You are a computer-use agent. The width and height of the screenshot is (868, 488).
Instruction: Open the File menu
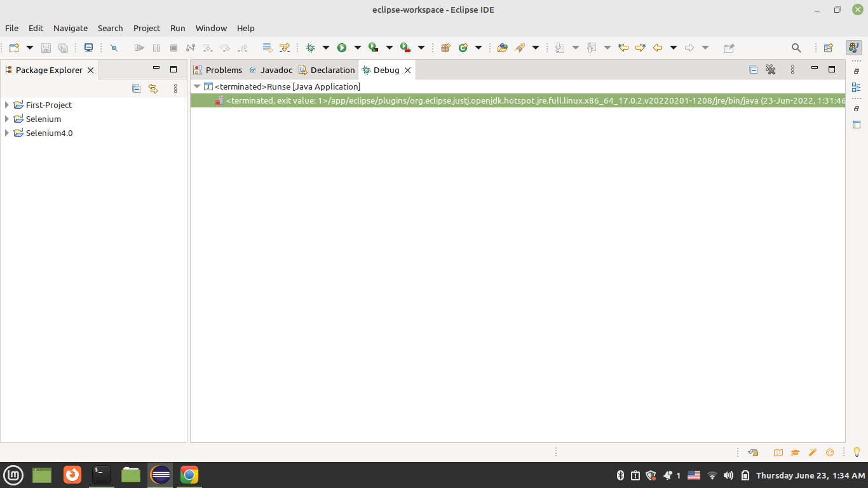[11, 28]
